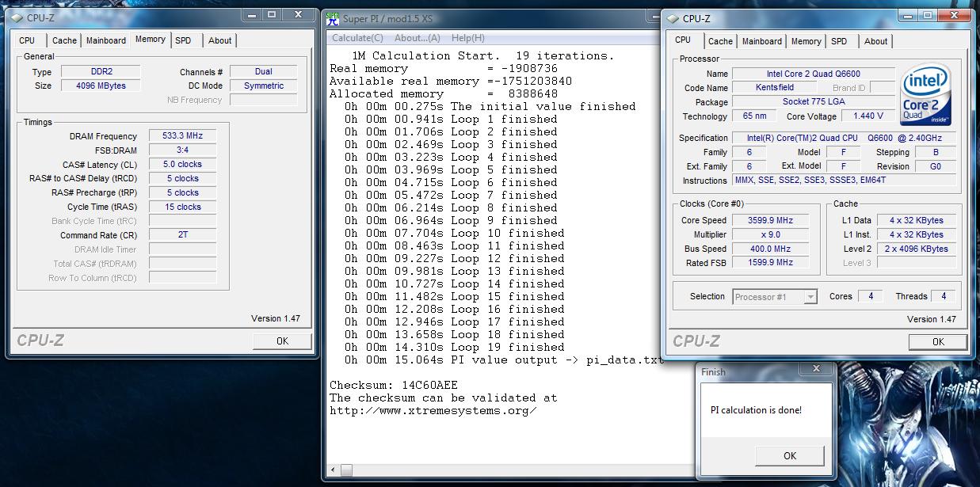Open the Calculate(C) menu in Super PI
980x487 pixels.
click(357, 38)
